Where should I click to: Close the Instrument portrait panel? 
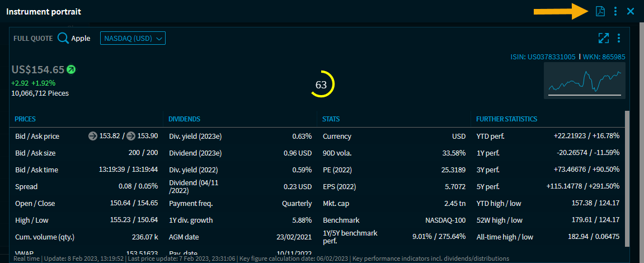631,11
